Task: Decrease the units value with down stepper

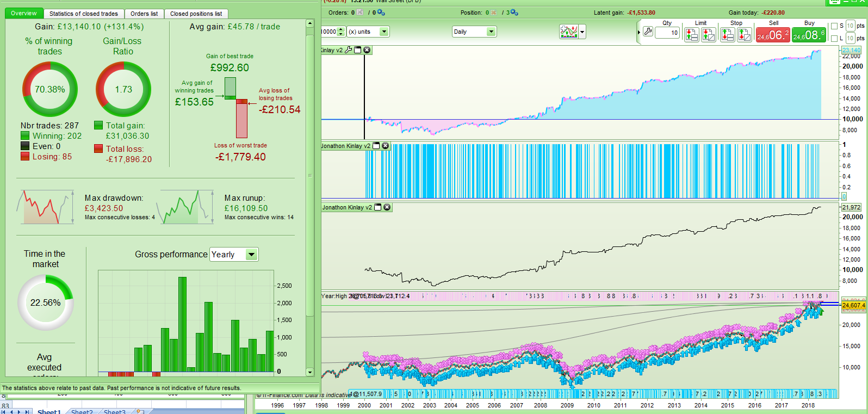Action: tap(341, 34)
